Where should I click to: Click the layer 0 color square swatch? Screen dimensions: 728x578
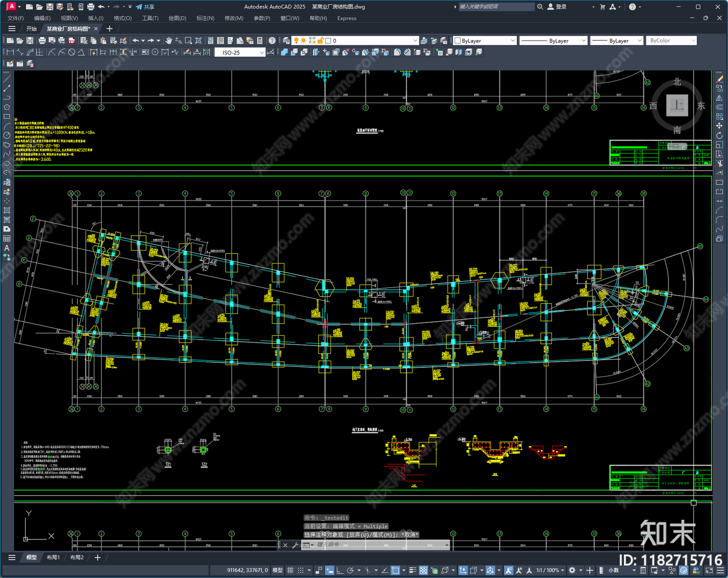coord(328,41)
